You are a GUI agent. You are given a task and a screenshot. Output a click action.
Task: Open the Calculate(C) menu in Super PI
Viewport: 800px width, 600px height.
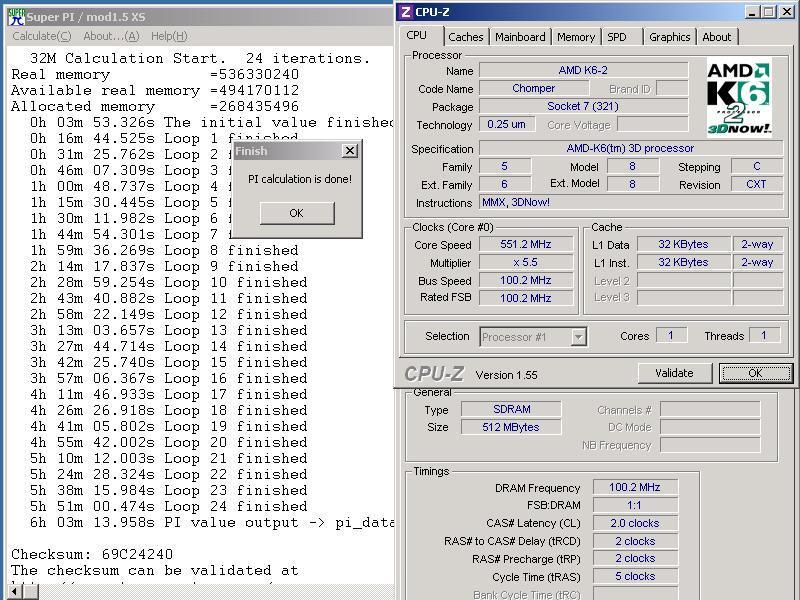(x=42, y=36)
